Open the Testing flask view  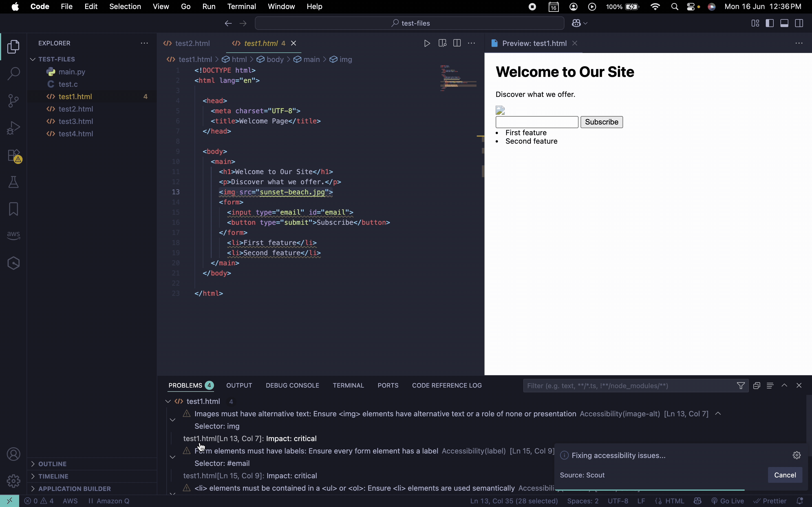(14, 182)
